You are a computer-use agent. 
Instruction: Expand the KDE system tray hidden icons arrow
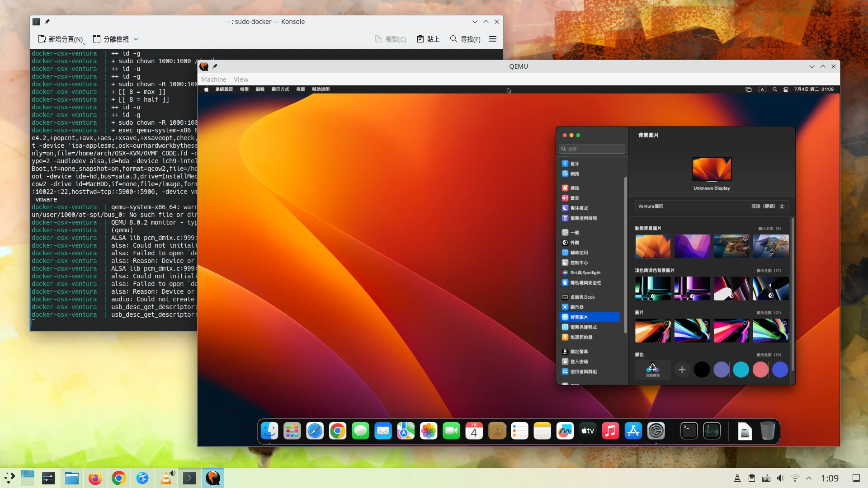point(809,478)
